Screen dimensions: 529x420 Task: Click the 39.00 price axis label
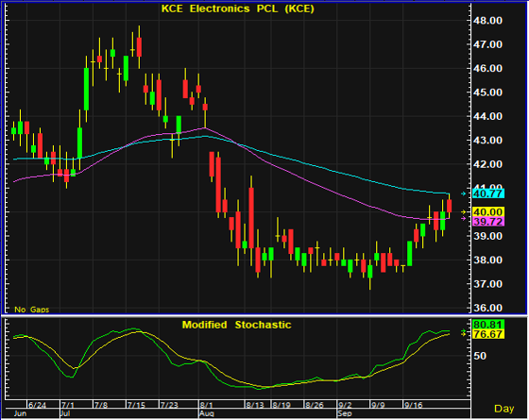click(487, 236)
